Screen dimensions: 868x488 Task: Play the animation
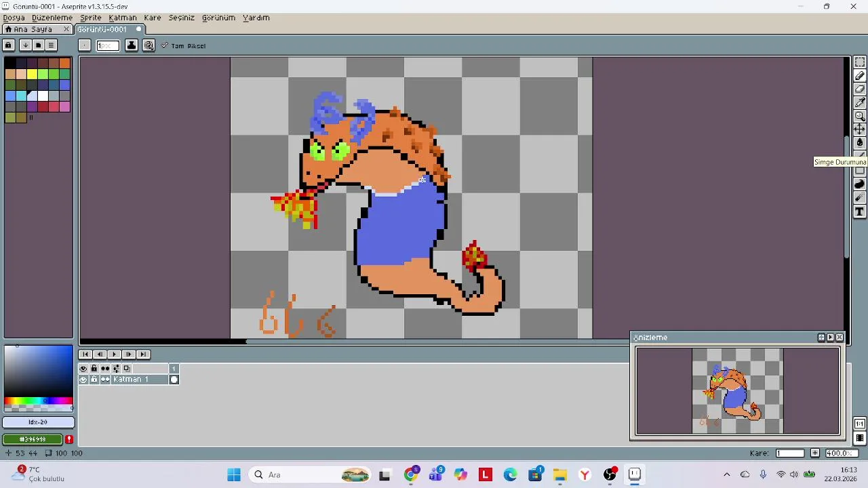114,354
